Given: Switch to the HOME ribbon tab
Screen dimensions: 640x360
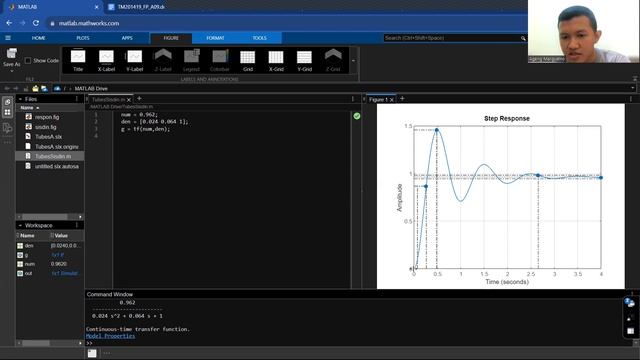Looking at the screenshot, I should tap(39, 38).
